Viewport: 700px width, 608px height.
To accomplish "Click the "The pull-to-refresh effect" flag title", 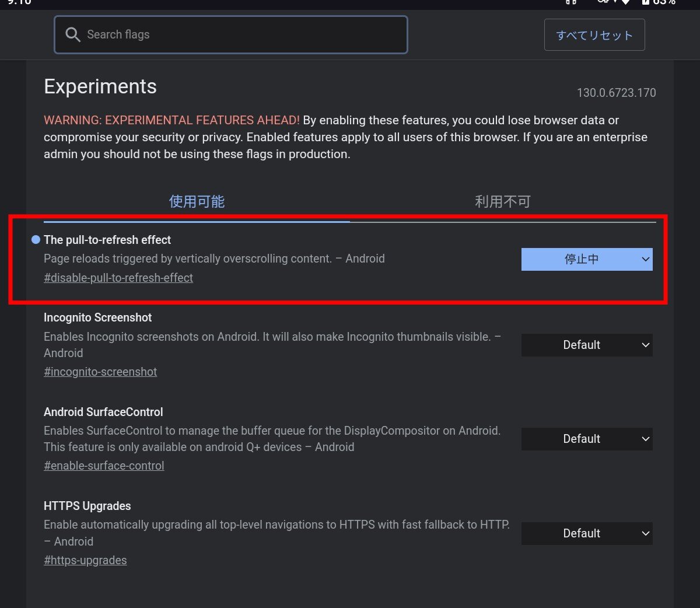I will tap(107, 240).
